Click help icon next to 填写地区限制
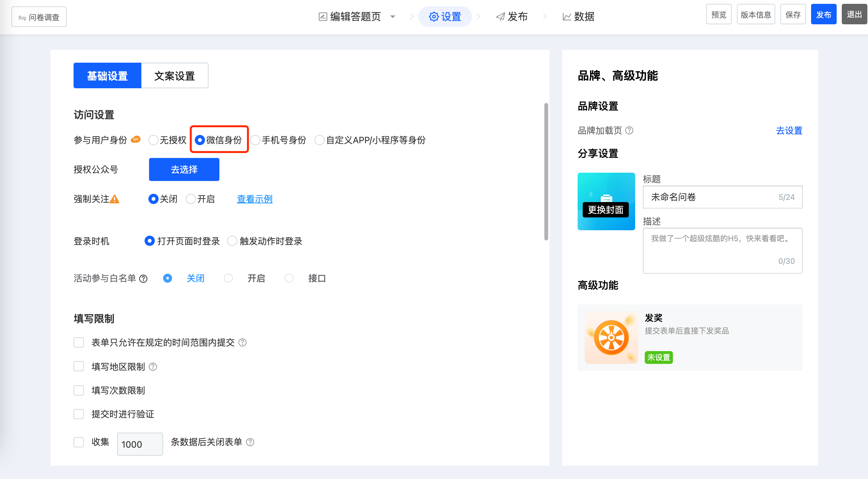 (x=153, y=366)
